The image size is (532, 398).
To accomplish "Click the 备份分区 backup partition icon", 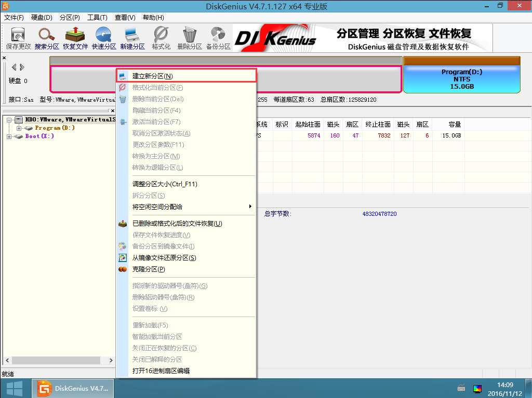I will click(x=218, y=38).
